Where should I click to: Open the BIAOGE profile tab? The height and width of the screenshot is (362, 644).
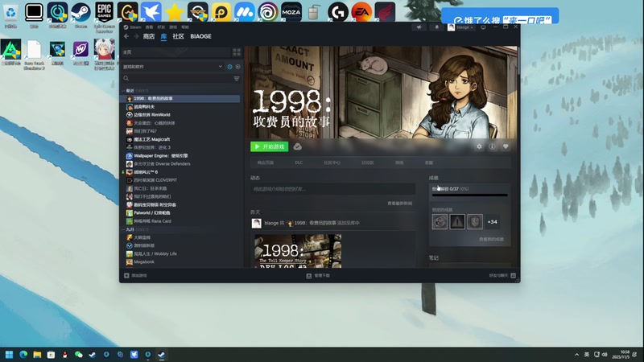pos(200,36)
